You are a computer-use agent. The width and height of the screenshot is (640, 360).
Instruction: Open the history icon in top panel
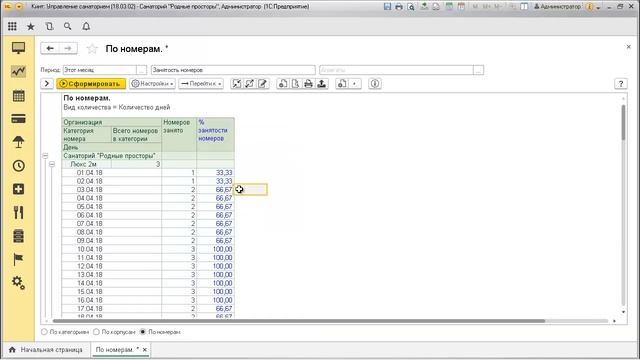[x=49, y=27]
